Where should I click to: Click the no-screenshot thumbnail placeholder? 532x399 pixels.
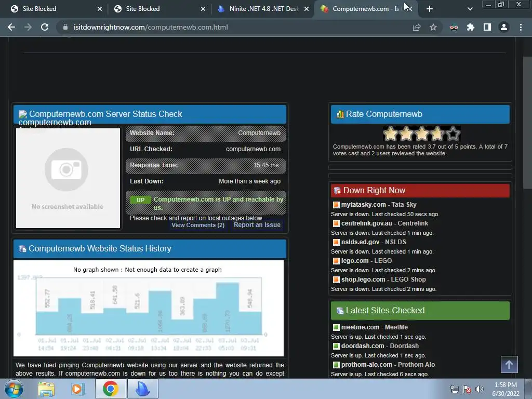(68, 178)
